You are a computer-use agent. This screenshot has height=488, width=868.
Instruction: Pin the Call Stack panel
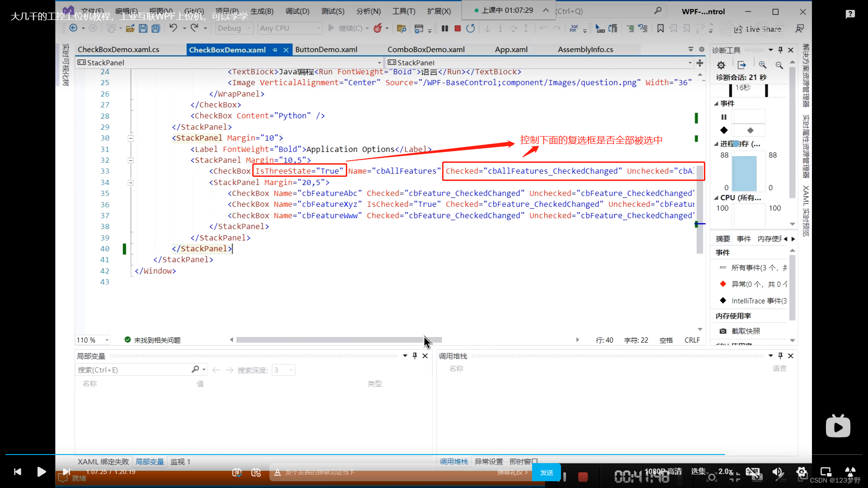[x=780, y=356]
